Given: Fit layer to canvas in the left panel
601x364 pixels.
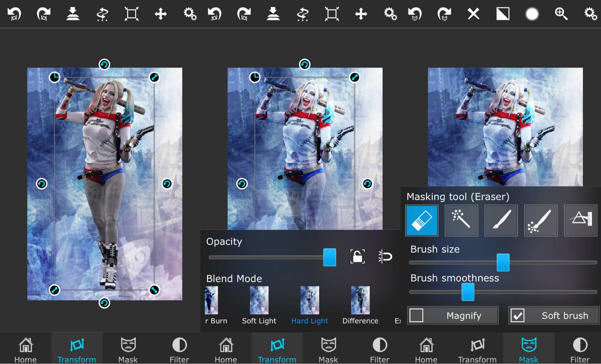Looking at the screenshot, I should point(132,14).
